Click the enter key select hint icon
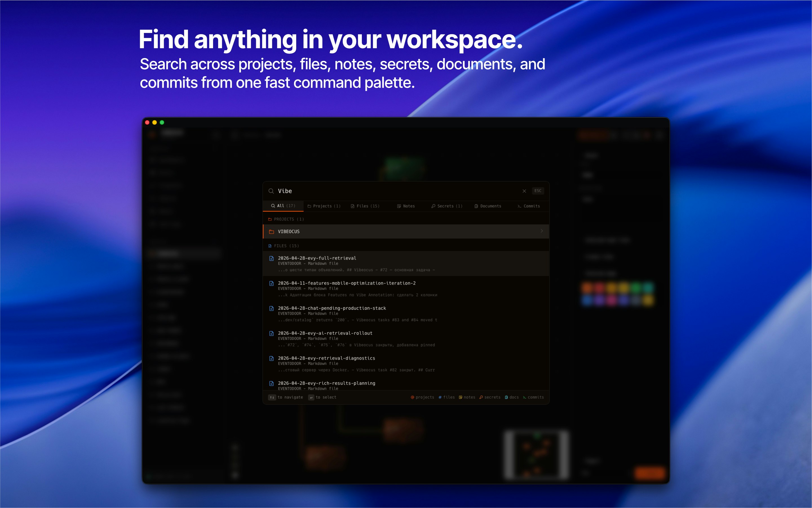Image resolution: width=812 pixels, height=508 pixels. pyautogui.click(x=311, y=397)
